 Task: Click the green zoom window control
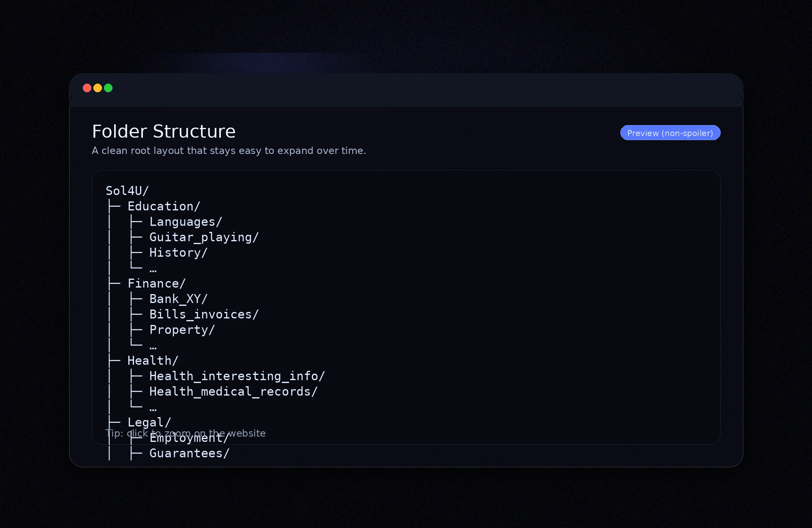click(x=108, y=88)
